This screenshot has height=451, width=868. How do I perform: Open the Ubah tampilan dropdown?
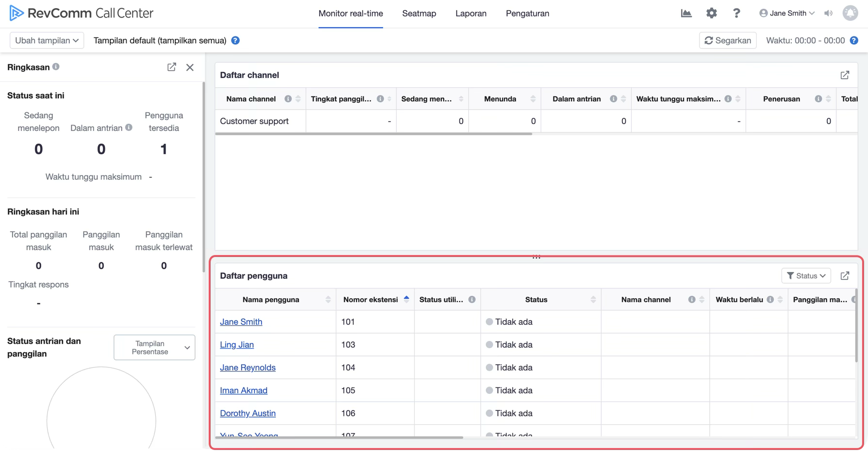(x=47, y=40)
